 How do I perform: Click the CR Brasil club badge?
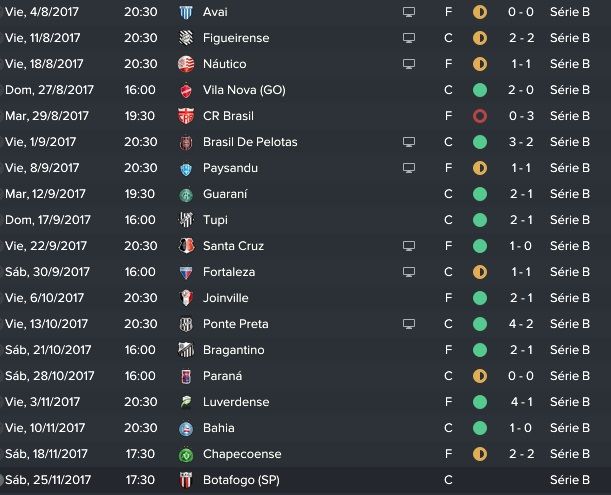[186, 116]
